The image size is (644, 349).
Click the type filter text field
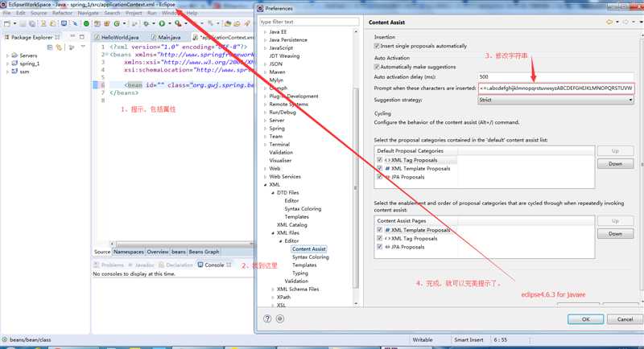[309, 22]
